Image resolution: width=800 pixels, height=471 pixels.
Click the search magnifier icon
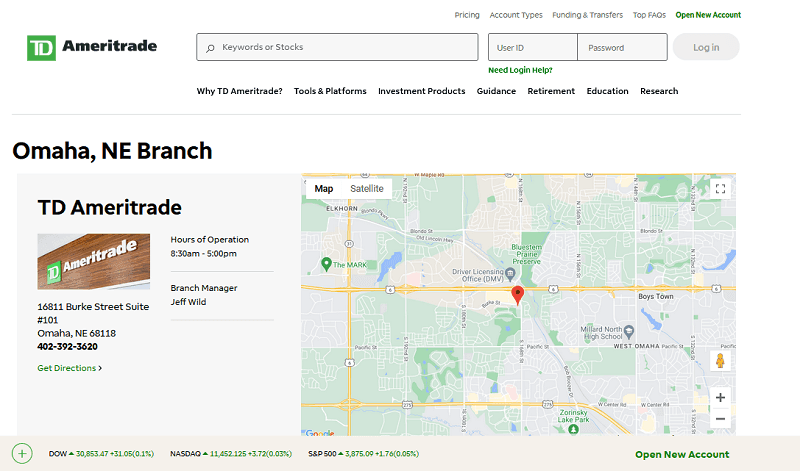tap(210, 48)
